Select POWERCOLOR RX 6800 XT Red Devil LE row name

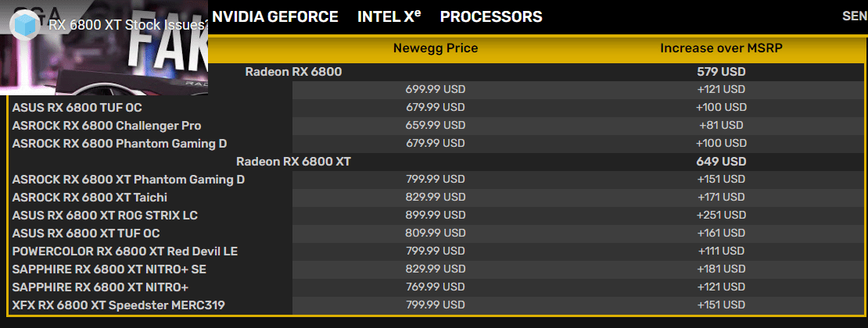click(x=125, y=251)
